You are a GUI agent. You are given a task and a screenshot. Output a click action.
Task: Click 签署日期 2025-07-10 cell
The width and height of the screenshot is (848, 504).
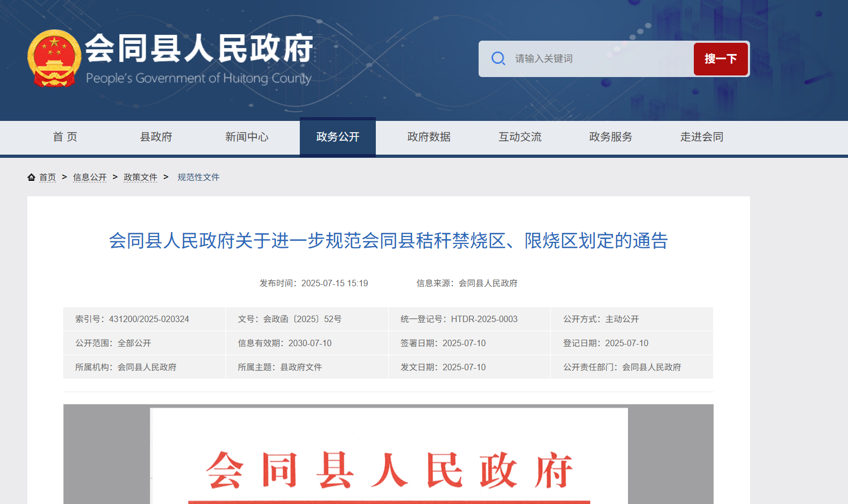click(x=470, y=343)
